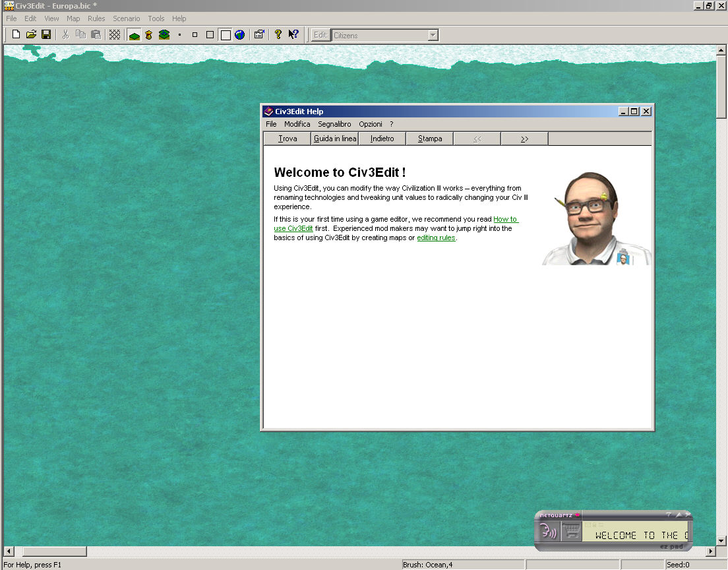Open the Help menu in the main window
This screenshot has width=728, height=570.
tap(179, 18)
